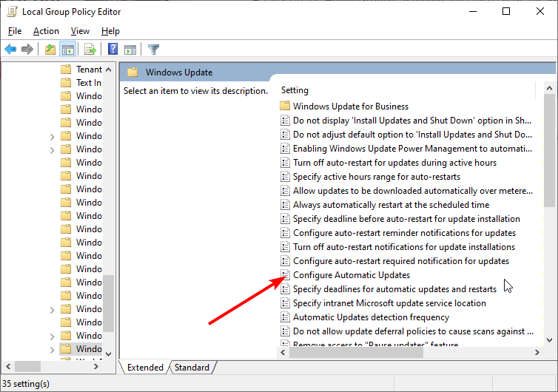
Task: Toggle Show/Hide Action Pane icon
Action: 130,49
